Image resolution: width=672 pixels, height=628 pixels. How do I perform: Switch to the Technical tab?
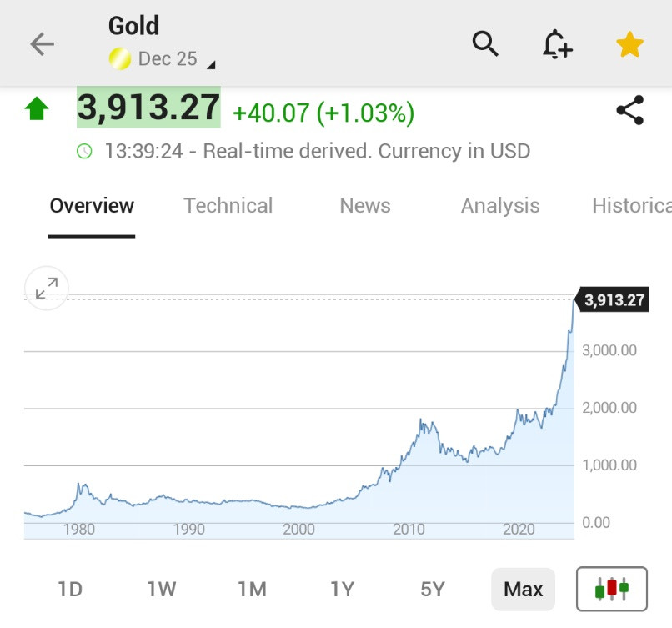(x=228, y=206)
